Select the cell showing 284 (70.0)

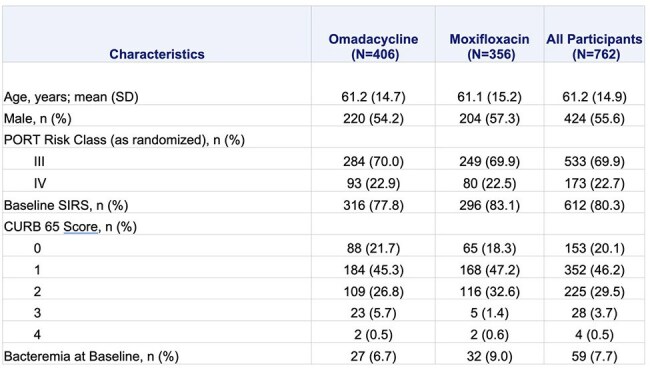pos(374,161)
